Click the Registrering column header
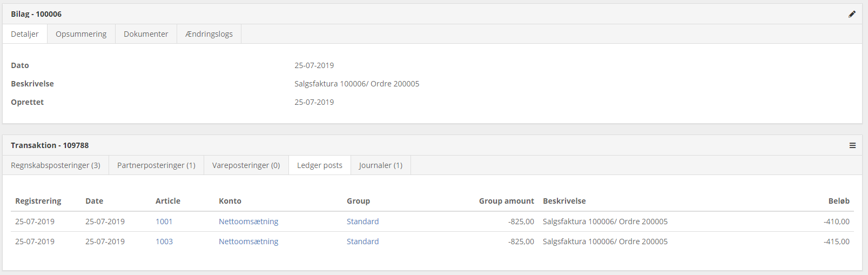Screen dimensions: 868x275 coord(38,201)
